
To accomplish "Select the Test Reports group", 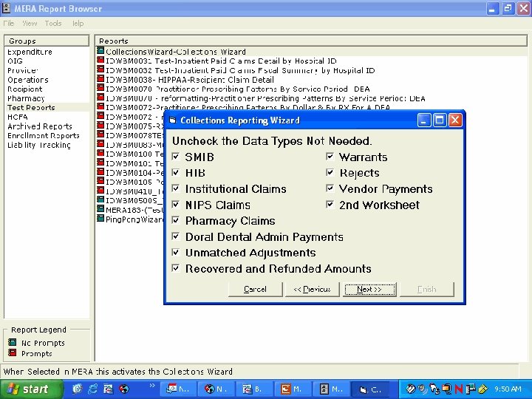I will [x=31, y=108].
